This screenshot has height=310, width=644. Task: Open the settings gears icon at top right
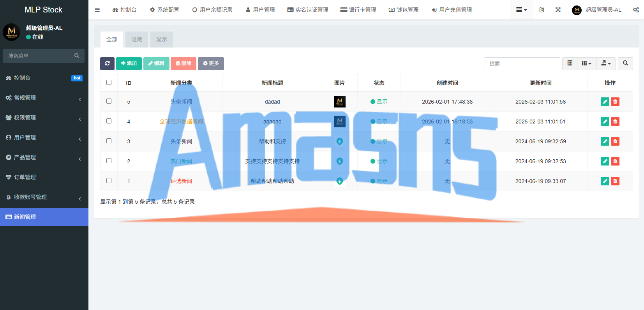(636, 10)
